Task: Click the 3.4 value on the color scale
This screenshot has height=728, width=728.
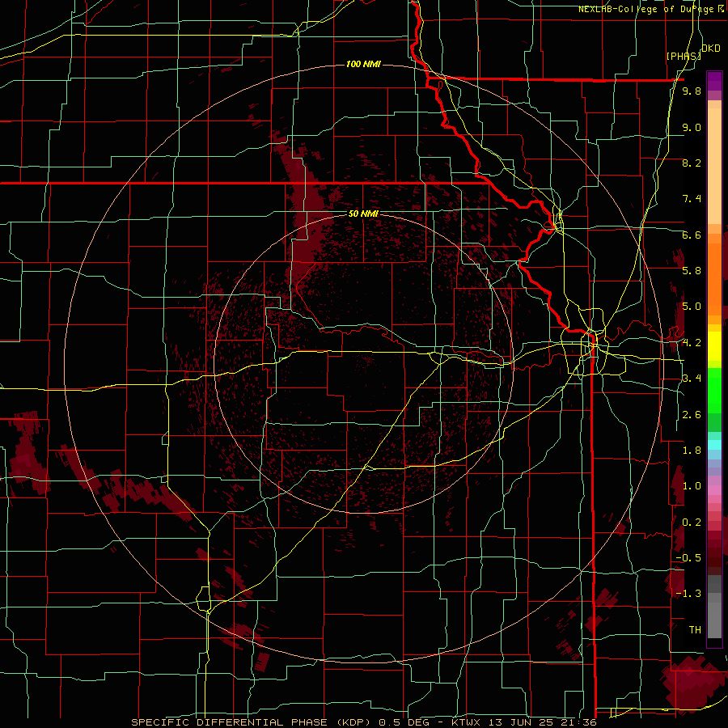Action: click(x=692, y=378)
